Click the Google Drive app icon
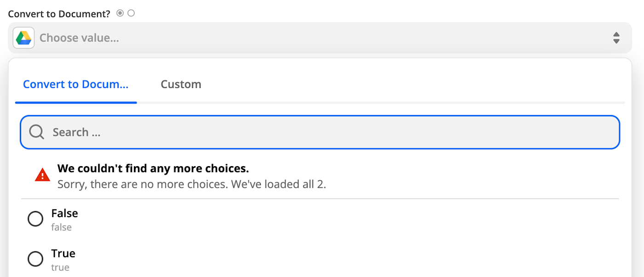Viewport: 644px width, 277px height. coord(23,38)
